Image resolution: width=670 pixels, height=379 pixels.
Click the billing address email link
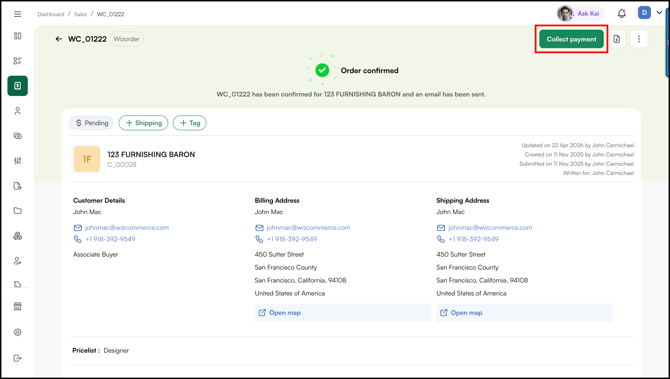click(308, 228)
